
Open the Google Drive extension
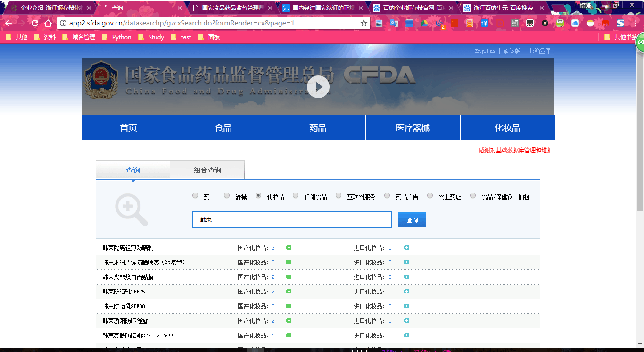424,23
